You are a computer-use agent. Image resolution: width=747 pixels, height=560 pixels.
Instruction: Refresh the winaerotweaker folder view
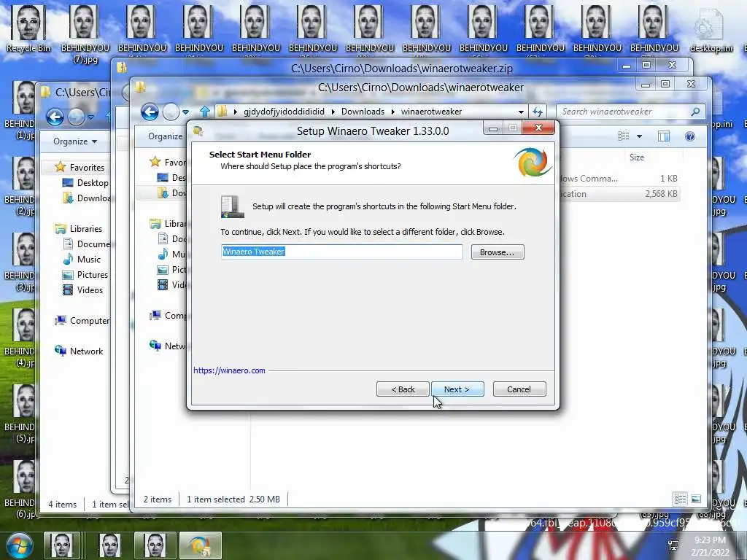point(538,112)
